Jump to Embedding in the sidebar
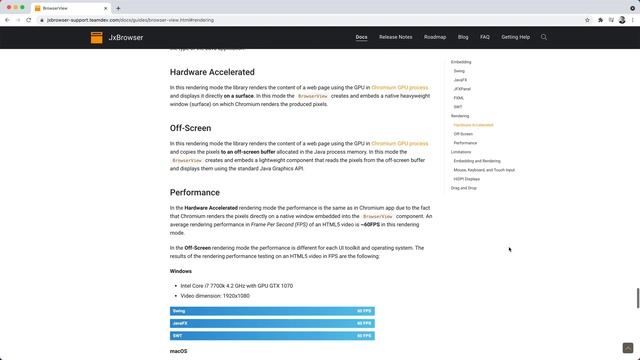640x360 pixels. (461, 62)
